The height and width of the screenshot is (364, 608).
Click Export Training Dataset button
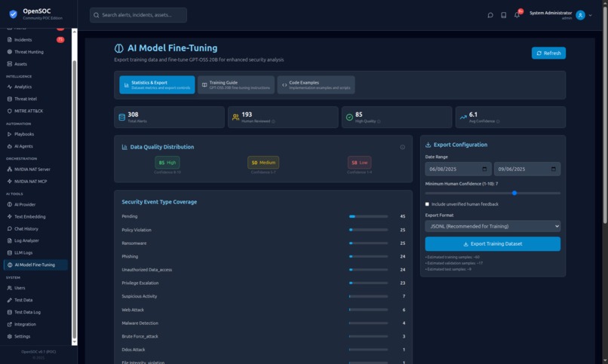[493, 244]
